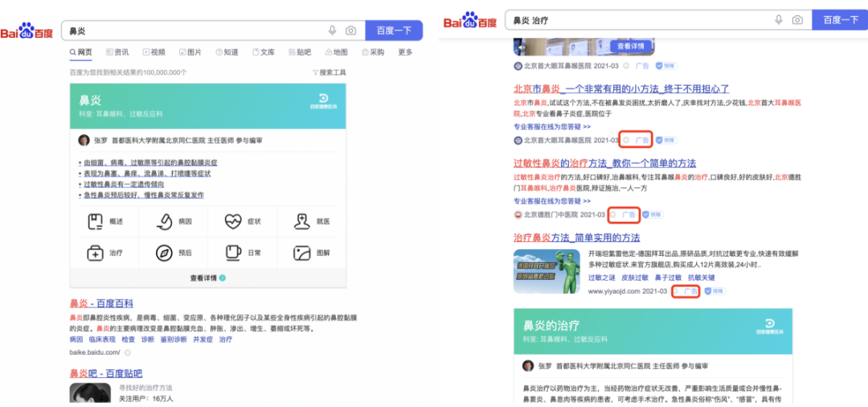Click the 北京德胜门中医院 source icon
868x407 pixels.
[518, 214]
